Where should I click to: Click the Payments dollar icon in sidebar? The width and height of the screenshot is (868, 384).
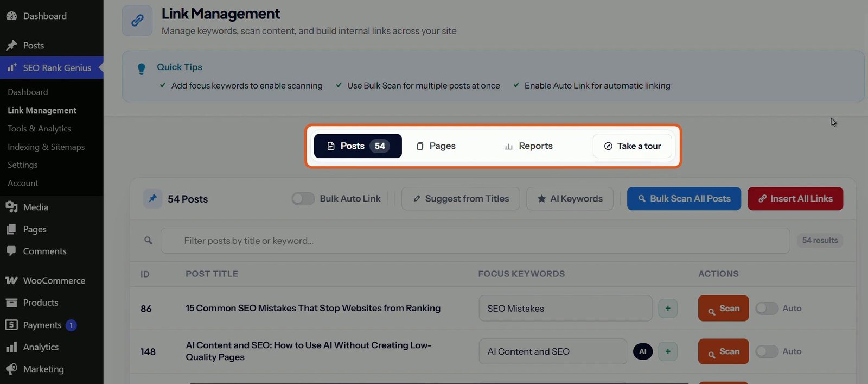click(x=11, y=325)
